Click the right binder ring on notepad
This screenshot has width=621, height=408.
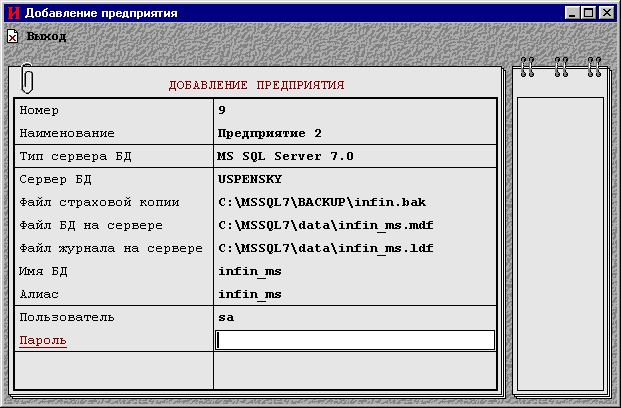(595, 67)
